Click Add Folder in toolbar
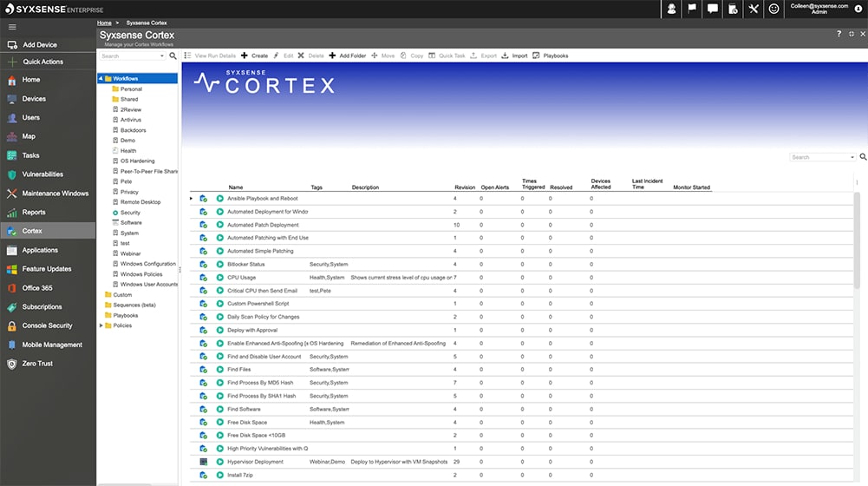Screen dimensions: 868x486 pos(348,56)
